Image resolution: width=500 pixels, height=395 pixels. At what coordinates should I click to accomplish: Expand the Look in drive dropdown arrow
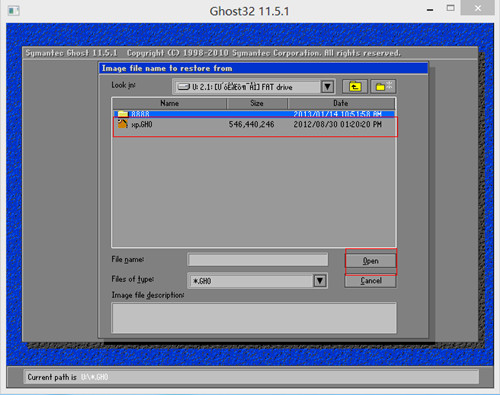click(x=328, y=87)
